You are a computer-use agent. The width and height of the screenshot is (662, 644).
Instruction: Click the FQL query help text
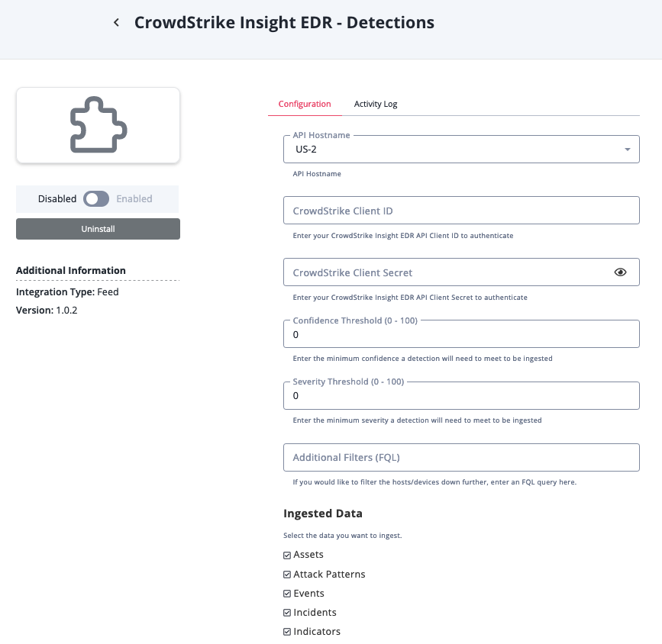(434, 482)
